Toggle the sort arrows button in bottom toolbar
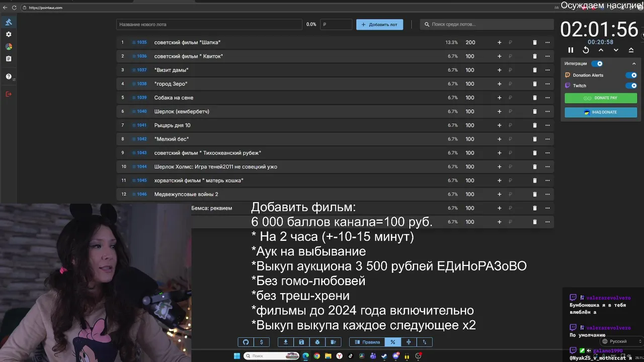Screen dimensions: 644x362 [424, 342]
